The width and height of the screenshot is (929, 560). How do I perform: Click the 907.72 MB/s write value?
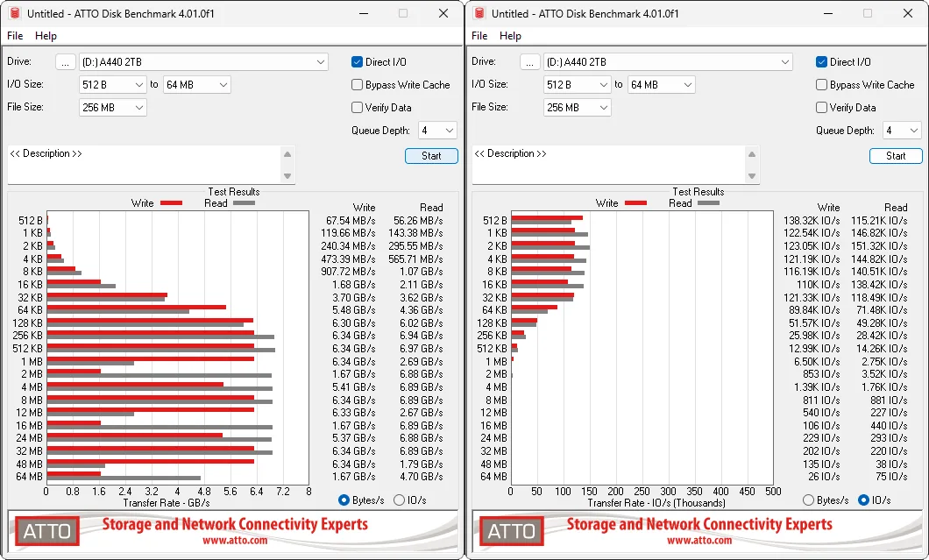349,272
